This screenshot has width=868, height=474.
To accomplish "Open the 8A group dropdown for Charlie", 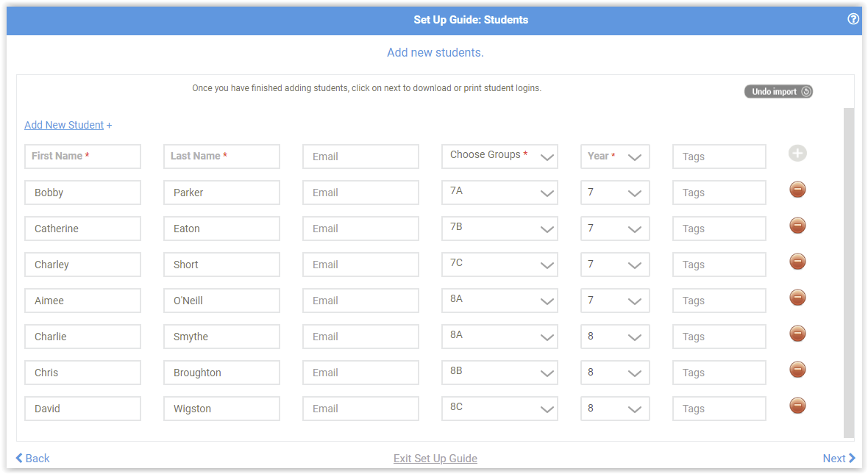I will point(499,337).
